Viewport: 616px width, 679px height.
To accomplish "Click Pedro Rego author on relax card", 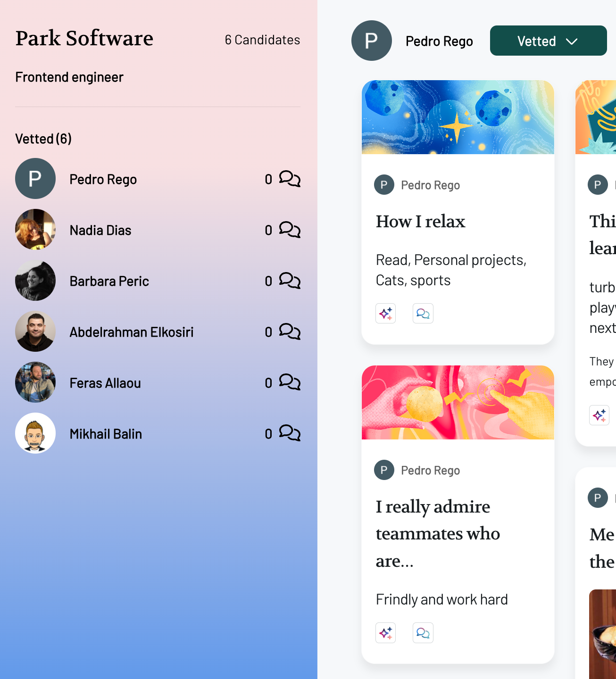I will (430, 185).
